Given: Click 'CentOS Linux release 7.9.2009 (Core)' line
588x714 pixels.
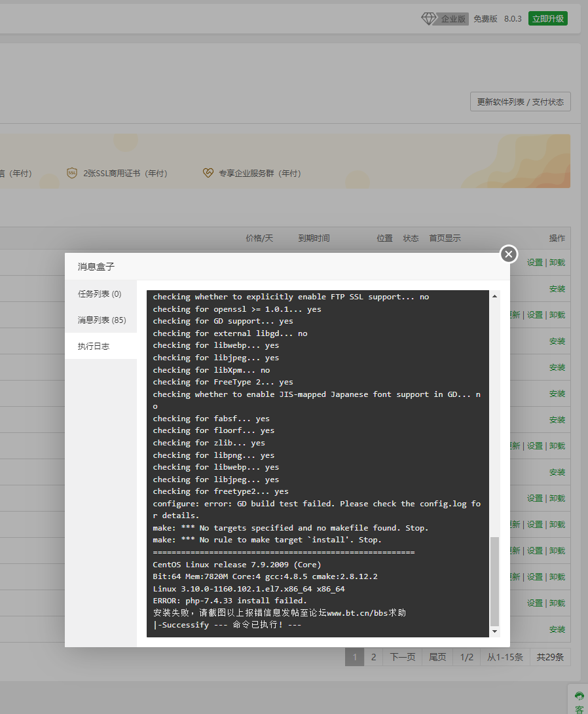Looking at the screenshot, I should 237,565.
